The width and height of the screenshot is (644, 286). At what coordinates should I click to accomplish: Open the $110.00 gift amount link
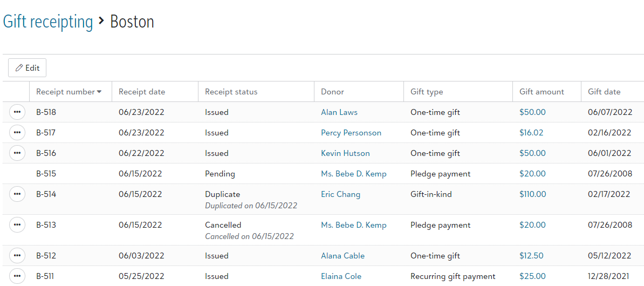coord(533,194)
